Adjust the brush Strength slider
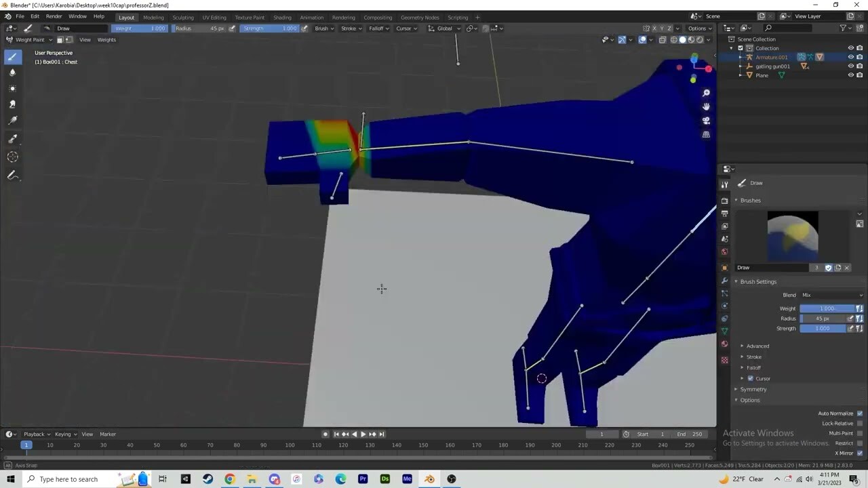The width and height of the screenshot is (868, 488). pyautogui.click(x=822, y=328)
